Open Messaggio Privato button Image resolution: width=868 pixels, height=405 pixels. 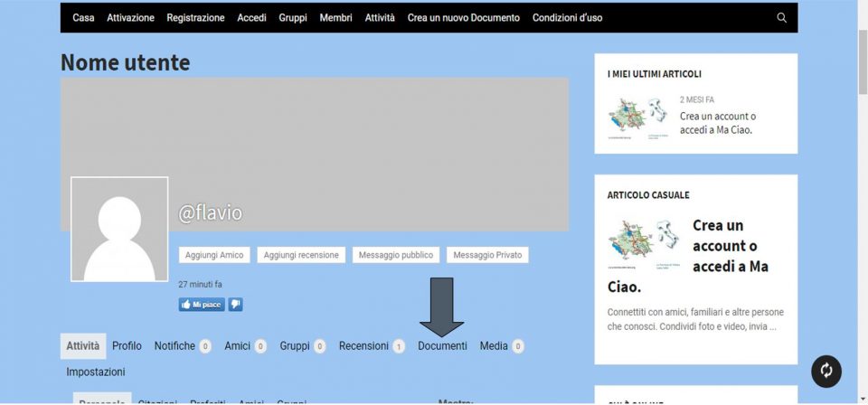click(x=487, y=255)
